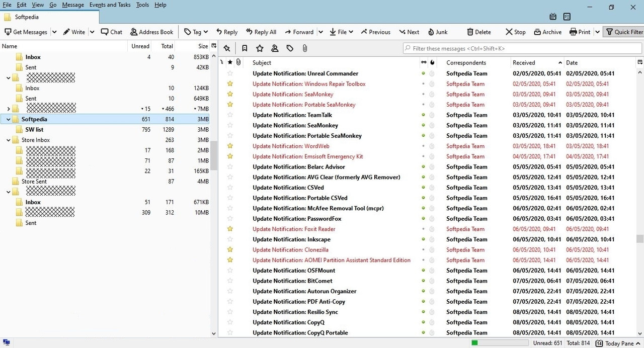The width and height of the screenshot is (644, 348).
Task: Open the Chat tab from the toolbar
Action: [112, 32]
